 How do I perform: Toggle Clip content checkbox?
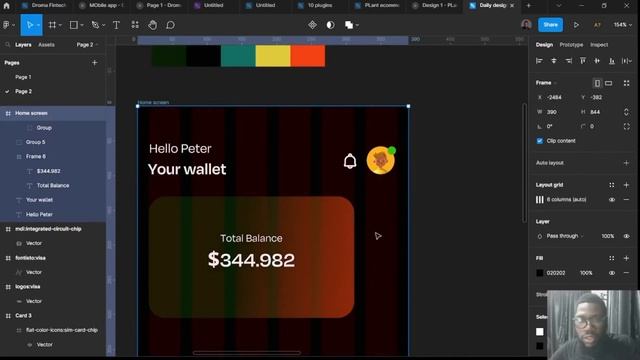(x=540, y=141)
